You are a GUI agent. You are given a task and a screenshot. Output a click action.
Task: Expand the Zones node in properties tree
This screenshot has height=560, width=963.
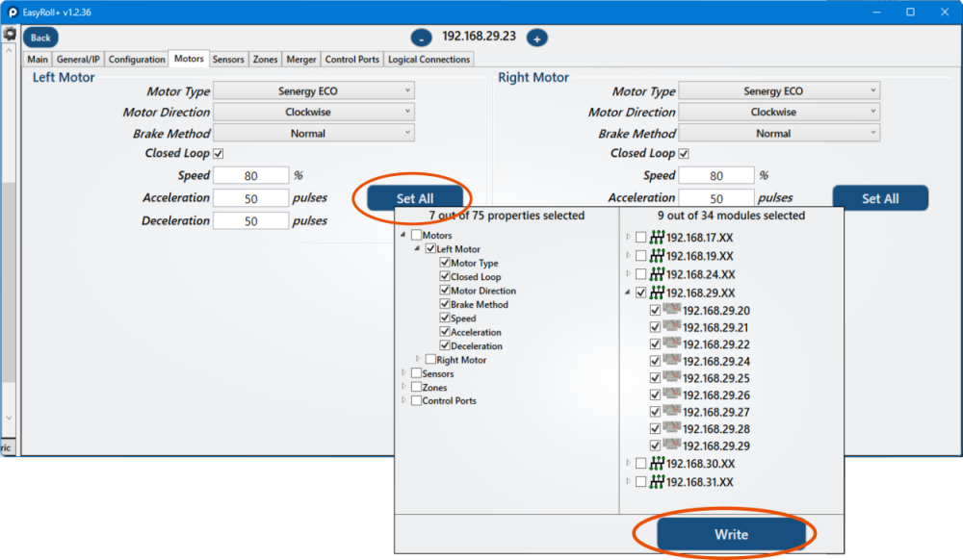(x=403, y=387)
